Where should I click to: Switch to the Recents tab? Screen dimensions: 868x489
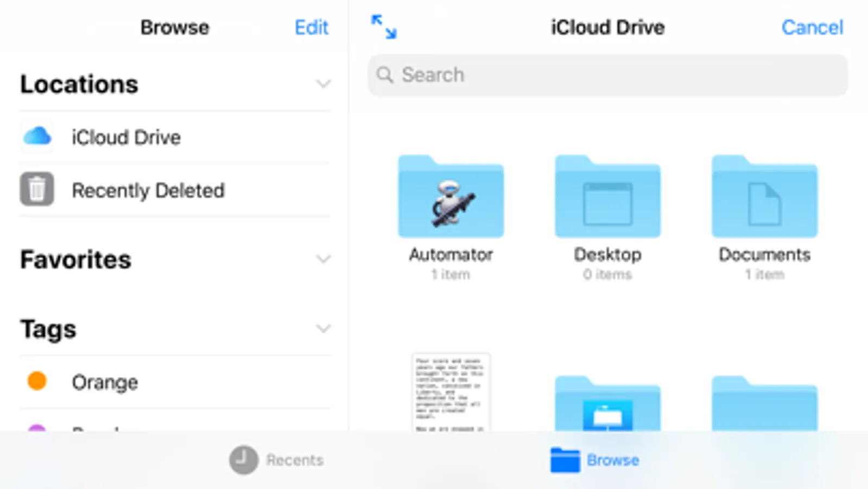tap(277, 460)
